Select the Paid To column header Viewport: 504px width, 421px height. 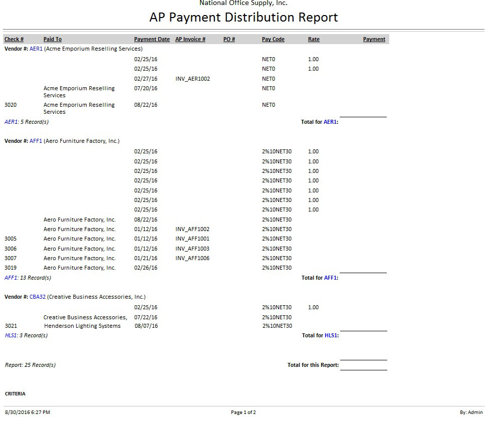[53, 40]
